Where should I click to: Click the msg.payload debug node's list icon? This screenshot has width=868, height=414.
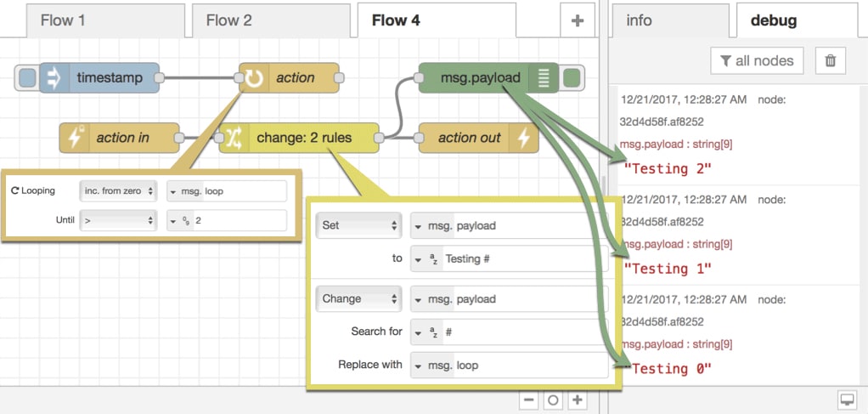543,77
